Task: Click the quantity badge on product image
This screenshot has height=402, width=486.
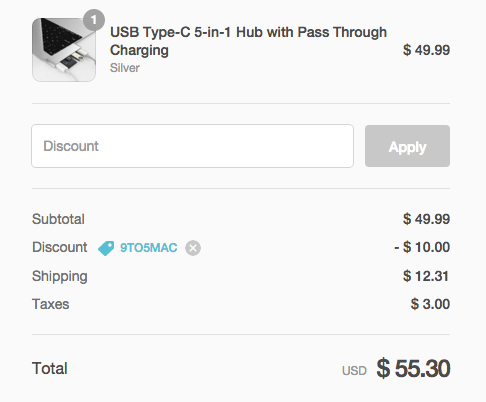Action: point(94,20)
